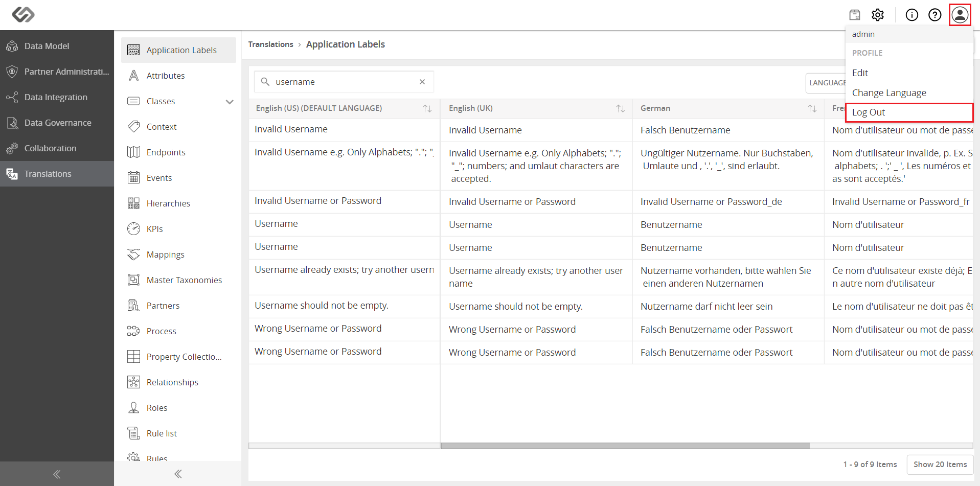The width and height of the screenshot is (980, 486).
Task: Click Translations breadcrumb link
Action: (271, 44)
